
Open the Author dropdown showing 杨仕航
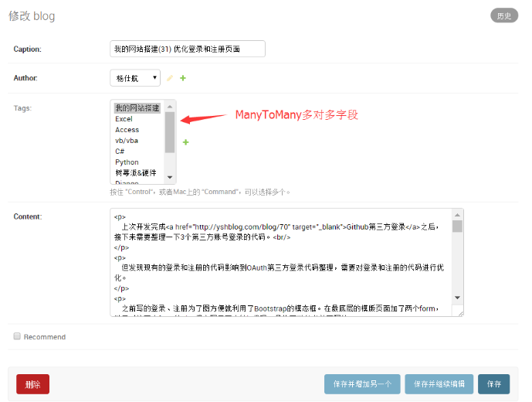135,78
